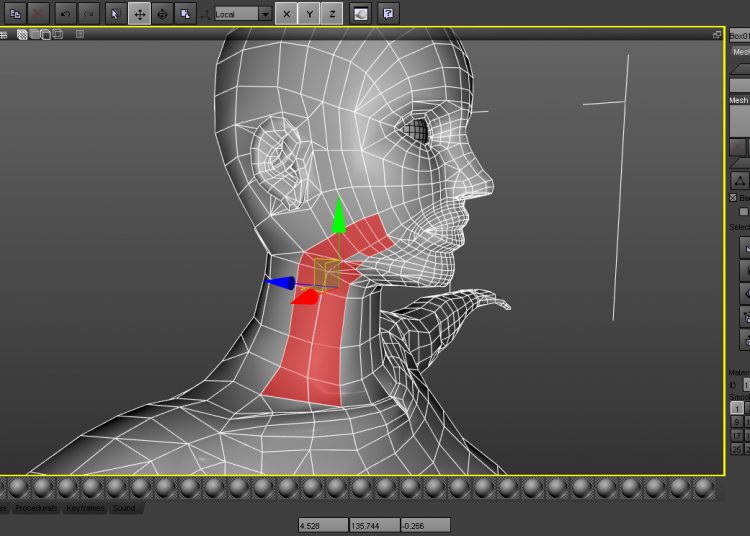Open the Keyframes tab
750x536 pixels.
85,509
